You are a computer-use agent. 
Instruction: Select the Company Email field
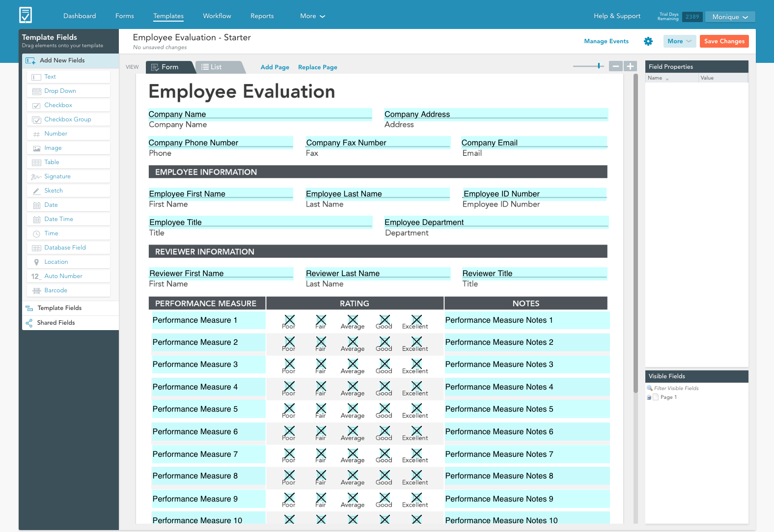click(534, 142)
